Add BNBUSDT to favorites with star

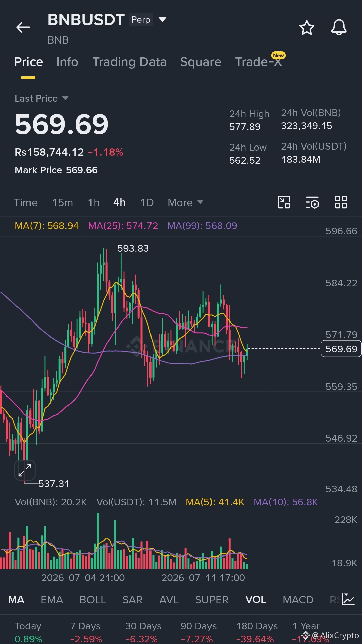pyautogui.click(x=307, y=27)
